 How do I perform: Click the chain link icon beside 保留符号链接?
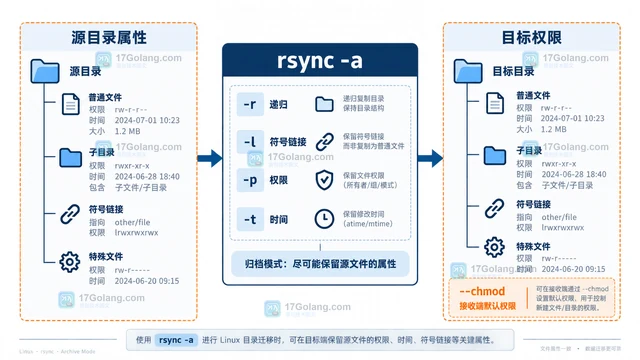(x=325, y=142)
